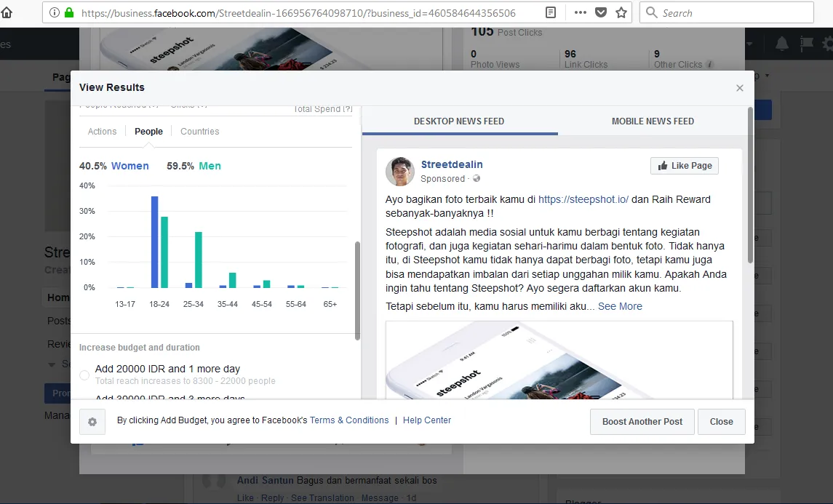Bookmark this page with star icon

(621, 12)
